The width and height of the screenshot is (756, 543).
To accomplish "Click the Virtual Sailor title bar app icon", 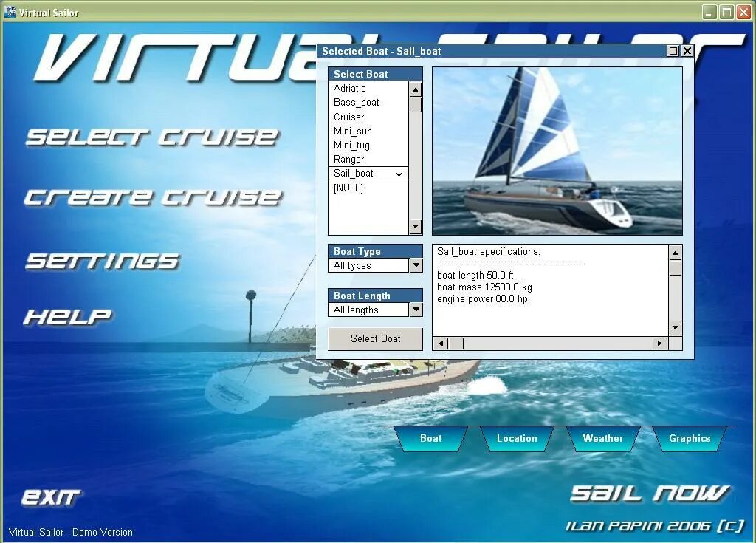I will click(10, 12).
